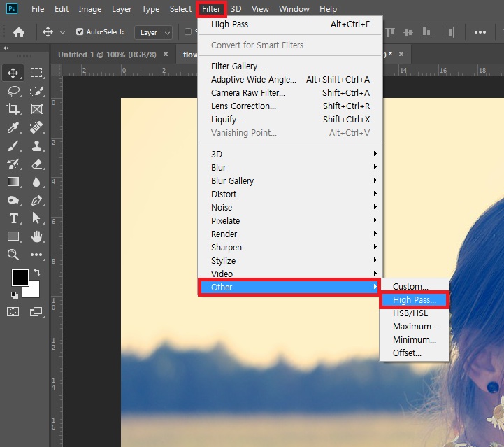Open the Select menu
Screen dimensions: 504x447
180,9
